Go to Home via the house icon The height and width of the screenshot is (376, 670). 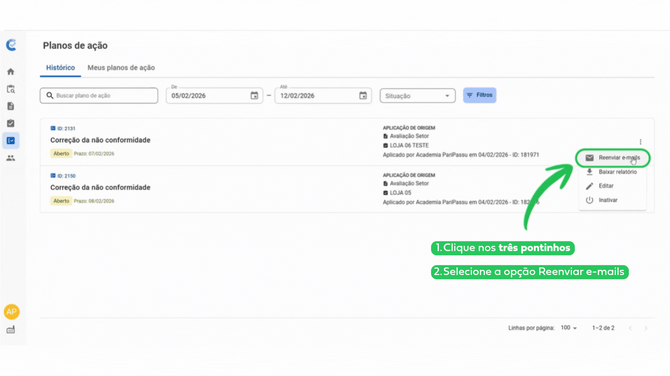(11, 71)
